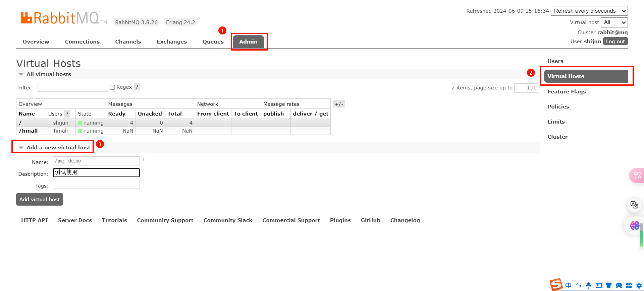Open the Virtual host selector
This screenshot has width=644, height=291.
[x=614, y=22]
